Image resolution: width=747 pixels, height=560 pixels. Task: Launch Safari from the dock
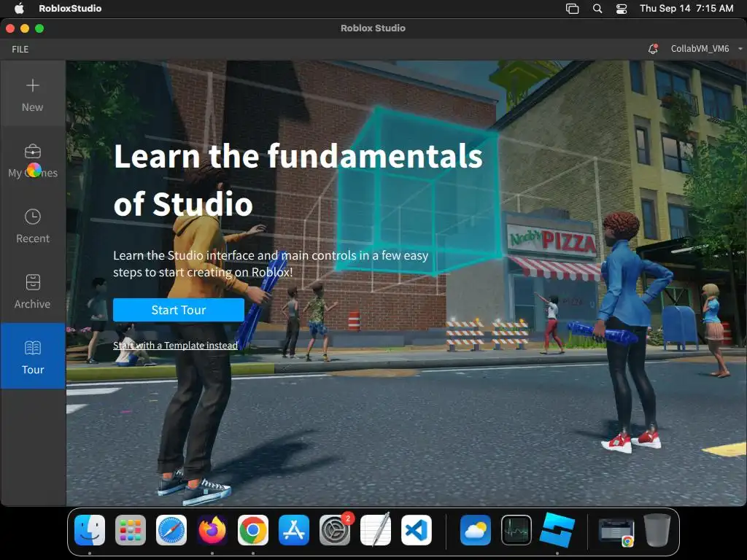click(x=171, y=530)
